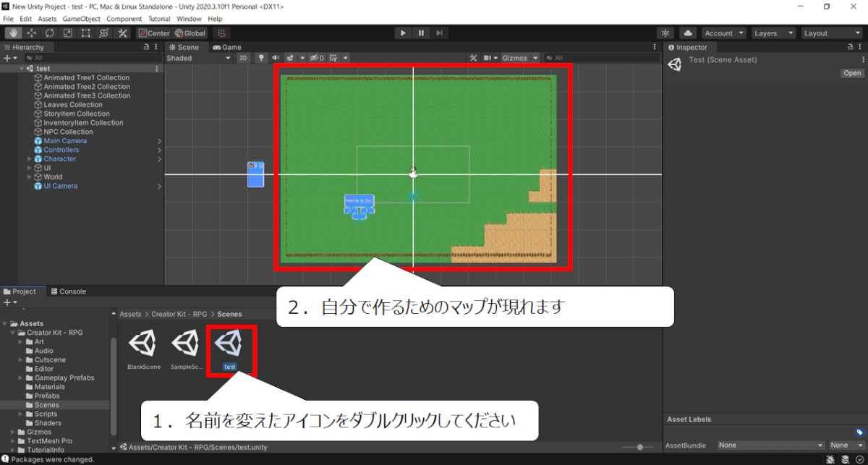The width and height of the screenshot is (868, 465).
Task: Open the cloud services icon
Action: pos(687,33)
